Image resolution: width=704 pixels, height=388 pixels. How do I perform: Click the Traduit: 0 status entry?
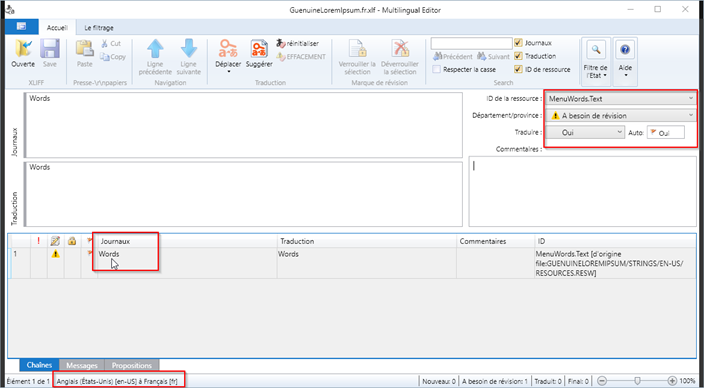[x=548, y=381]
